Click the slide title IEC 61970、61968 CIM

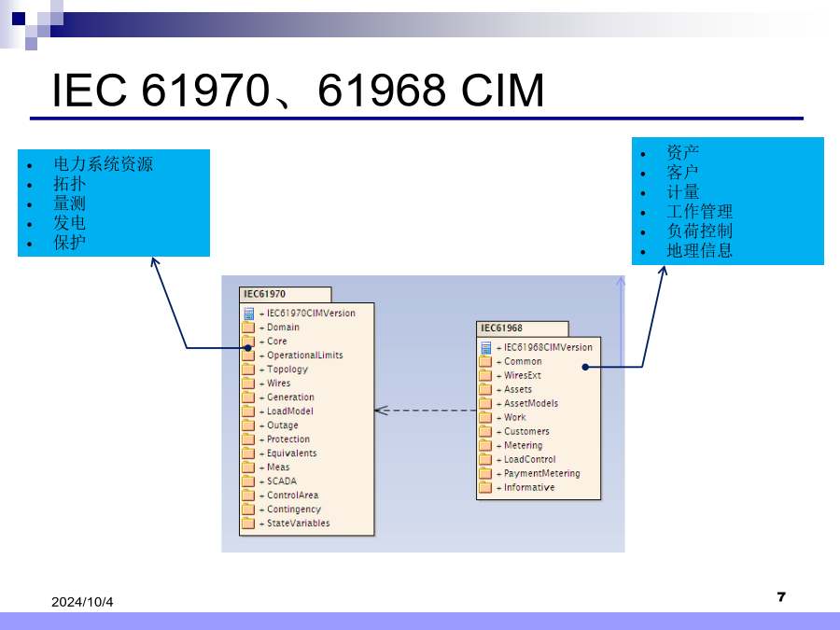[x=298, y=91]
